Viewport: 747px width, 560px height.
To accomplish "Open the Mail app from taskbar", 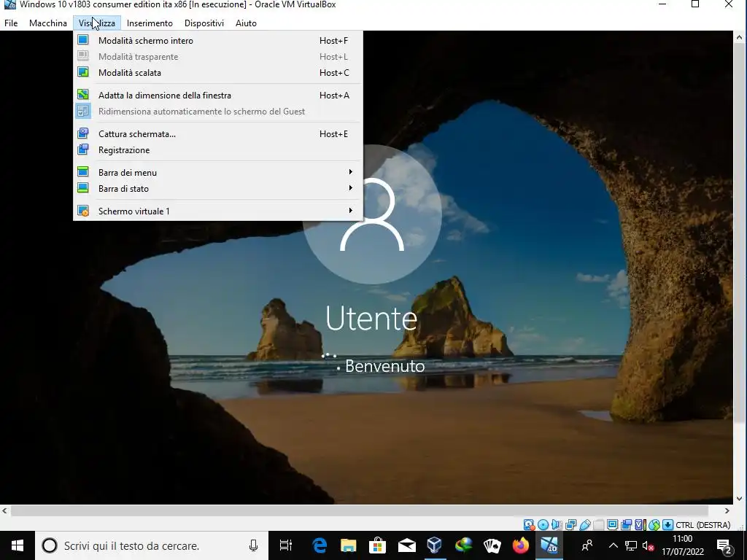I will 406,545.
